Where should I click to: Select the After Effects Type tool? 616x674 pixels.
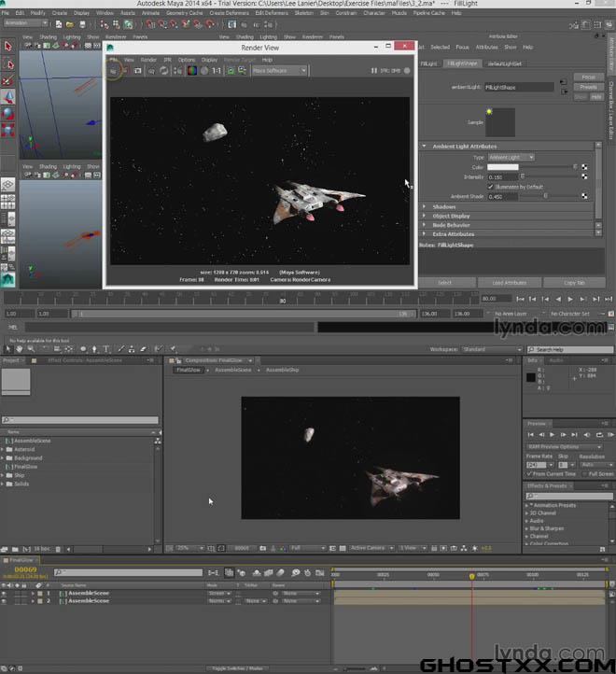click(106, 349)
